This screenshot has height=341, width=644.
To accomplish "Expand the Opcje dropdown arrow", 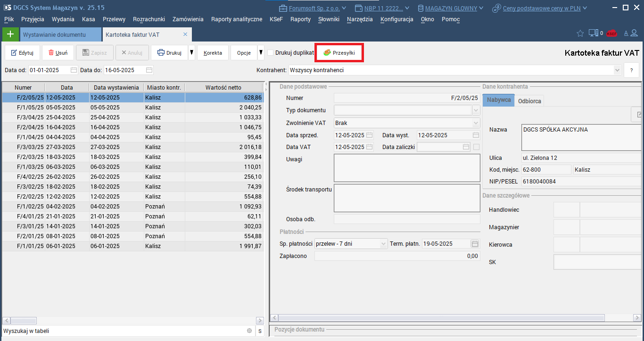I will pos(261,53).
